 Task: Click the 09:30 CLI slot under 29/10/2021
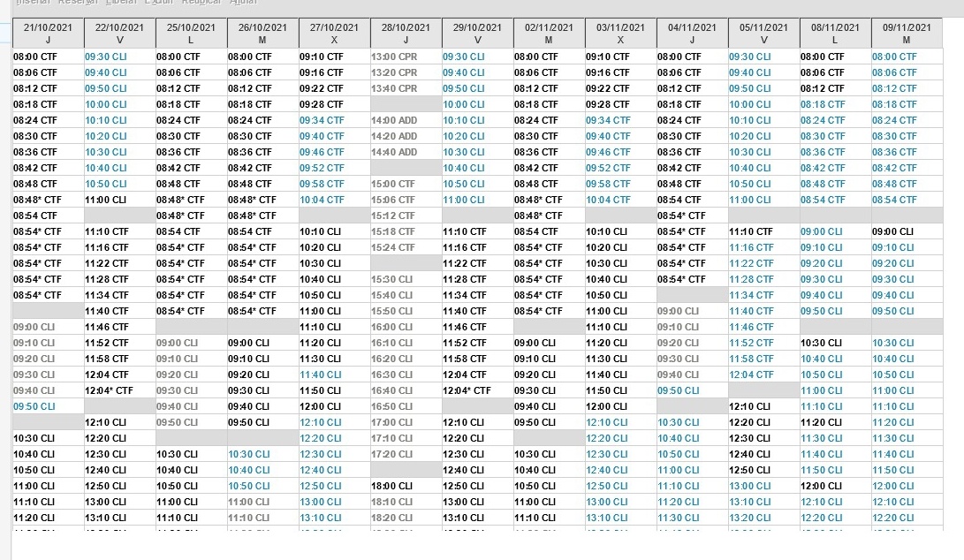pos(478,57)
